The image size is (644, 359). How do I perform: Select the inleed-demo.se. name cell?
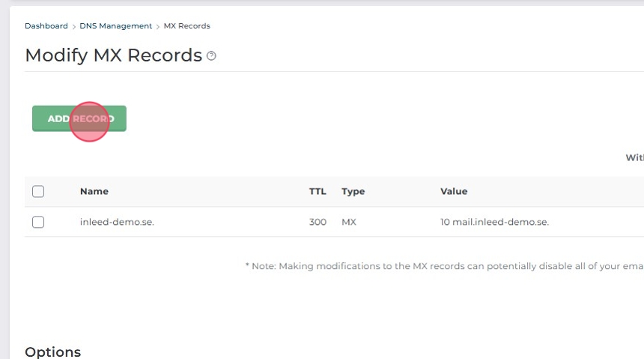[x=117, y=223]
